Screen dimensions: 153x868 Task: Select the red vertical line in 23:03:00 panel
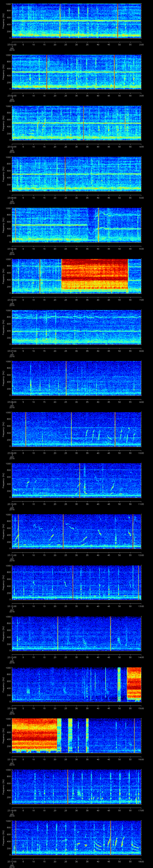pos(83,123)
